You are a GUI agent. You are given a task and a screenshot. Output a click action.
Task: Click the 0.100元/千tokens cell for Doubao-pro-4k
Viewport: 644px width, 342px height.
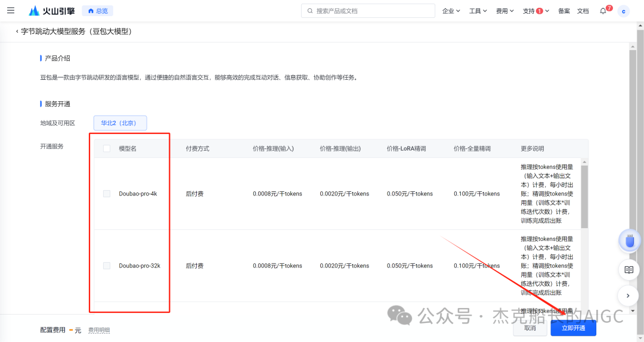pyautogui.click(x=476, y=194)
